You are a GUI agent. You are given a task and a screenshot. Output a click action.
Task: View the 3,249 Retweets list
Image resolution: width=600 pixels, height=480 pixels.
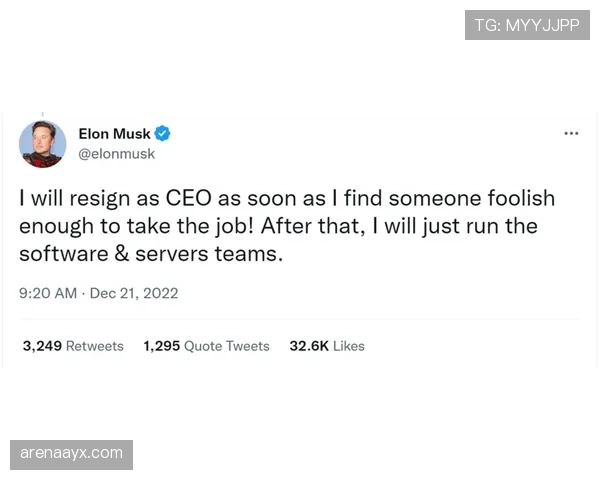73,346
